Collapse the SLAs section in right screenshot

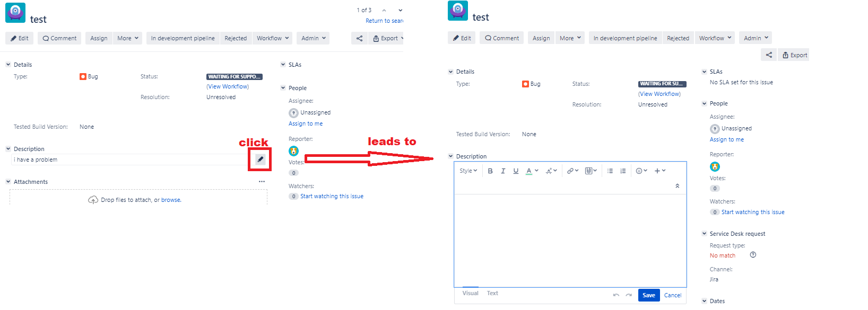point(704,72)
